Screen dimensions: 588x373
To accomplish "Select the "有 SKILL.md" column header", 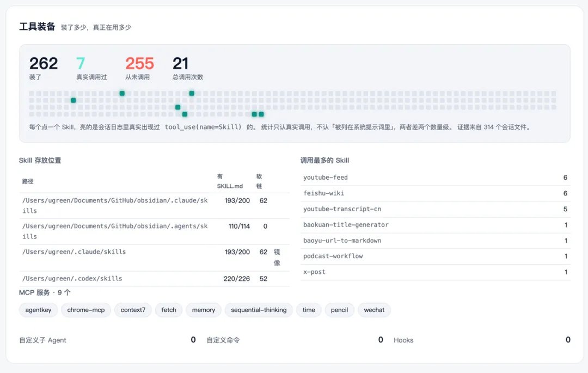I will click(230, 181).
